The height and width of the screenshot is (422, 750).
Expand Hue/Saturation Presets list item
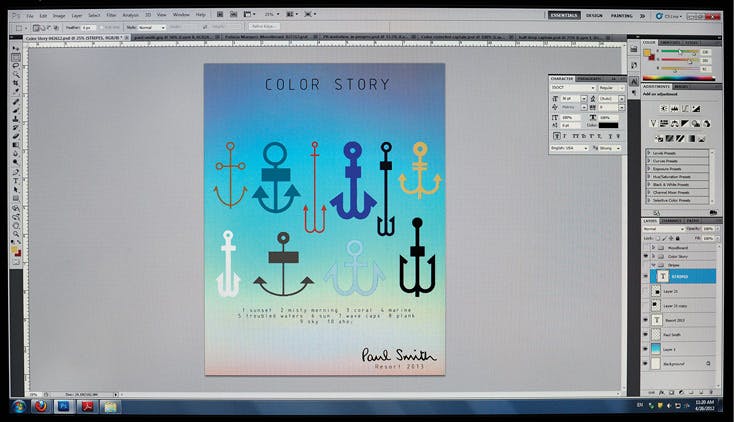click(650, 177)
